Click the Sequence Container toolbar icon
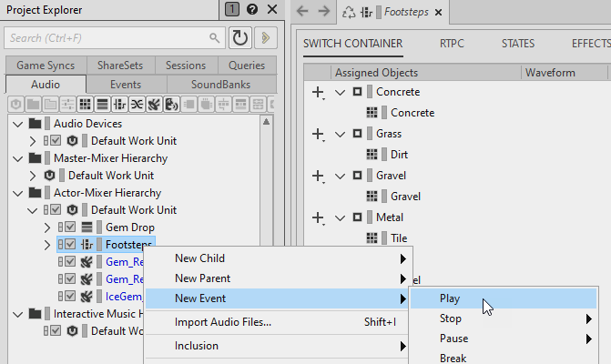The width and height of the screenshot is (611, 364). click(102, 104)
